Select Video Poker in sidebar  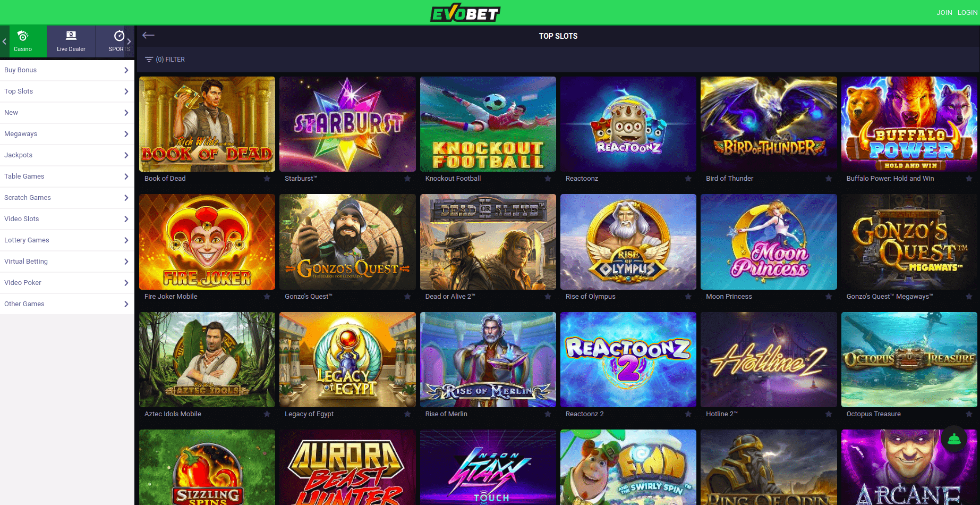[x=67, y=283]
